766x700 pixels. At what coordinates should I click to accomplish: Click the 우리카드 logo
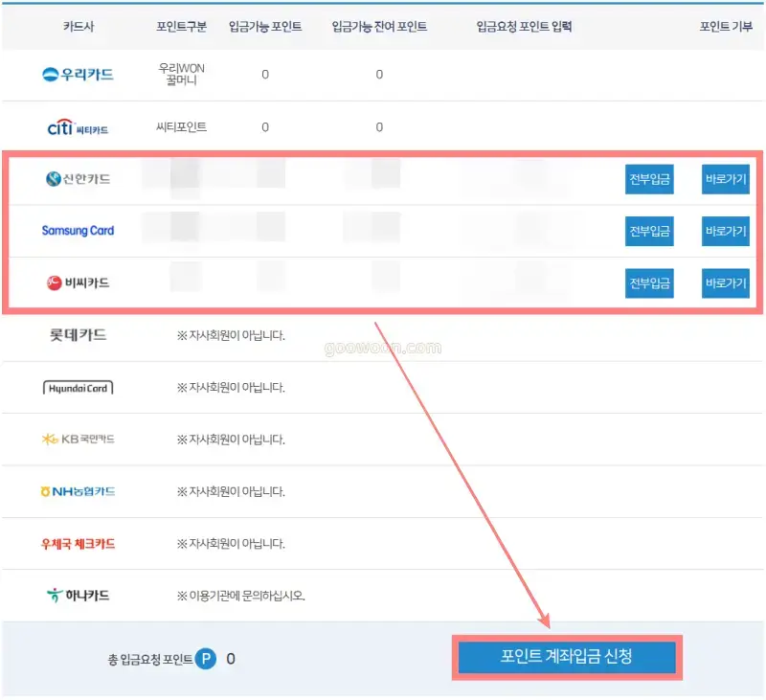(78, 75)
